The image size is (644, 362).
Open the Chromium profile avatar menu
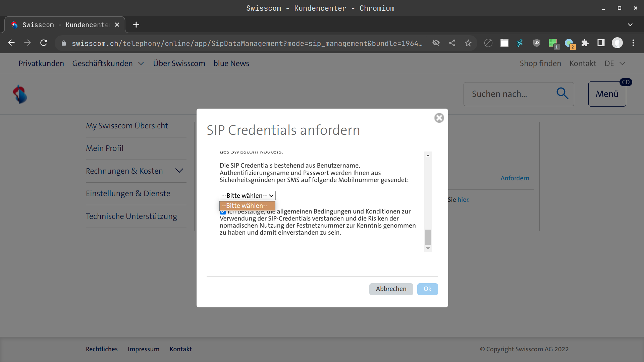tap(617, 43)
